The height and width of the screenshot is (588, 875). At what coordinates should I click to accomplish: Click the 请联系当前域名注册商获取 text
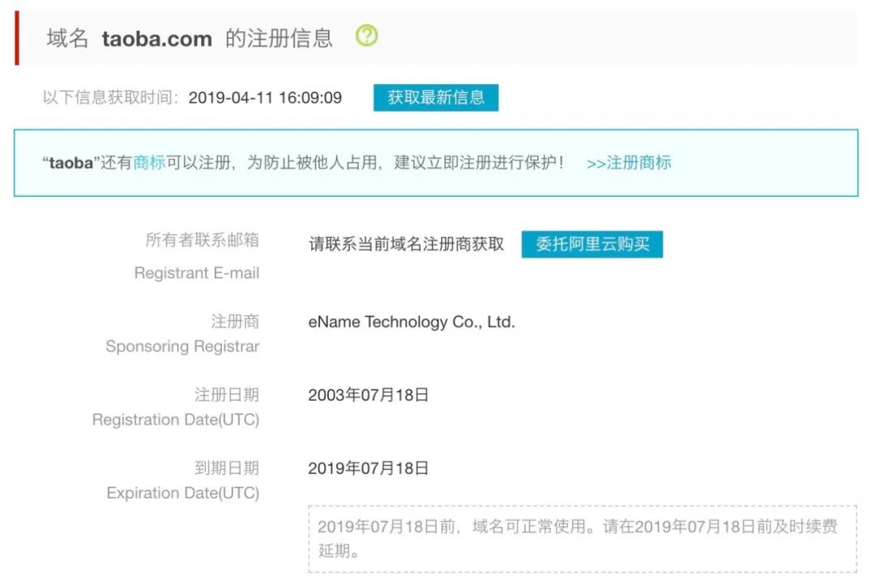pyautogui.click(x=406, y=245)
